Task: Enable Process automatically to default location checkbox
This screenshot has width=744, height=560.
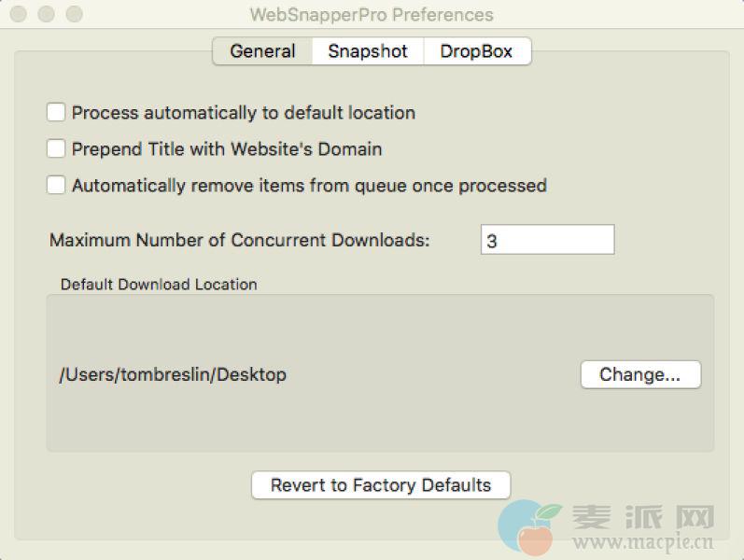Action: click(56, 113)
